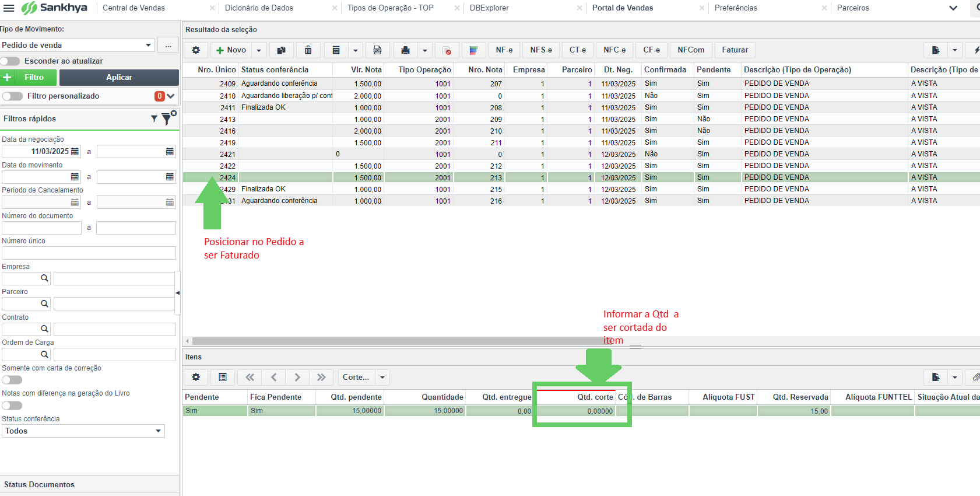980x496 pixels.
Task: Go to previous item record
Action: (x=273, y=378)
